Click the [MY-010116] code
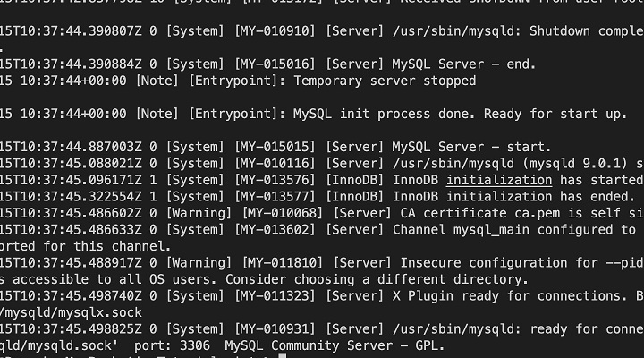Image resolution: width=644 pixels, height=358 pixels. pyautogui.click(x=275, y=164)
